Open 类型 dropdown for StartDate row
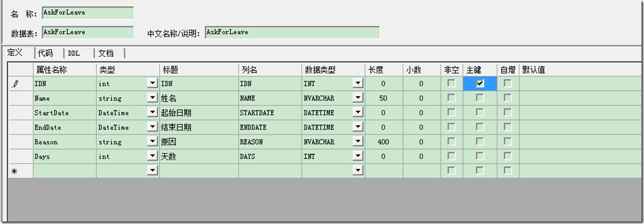Viewport: 644px width, 224px height. [x=153, y=112]
